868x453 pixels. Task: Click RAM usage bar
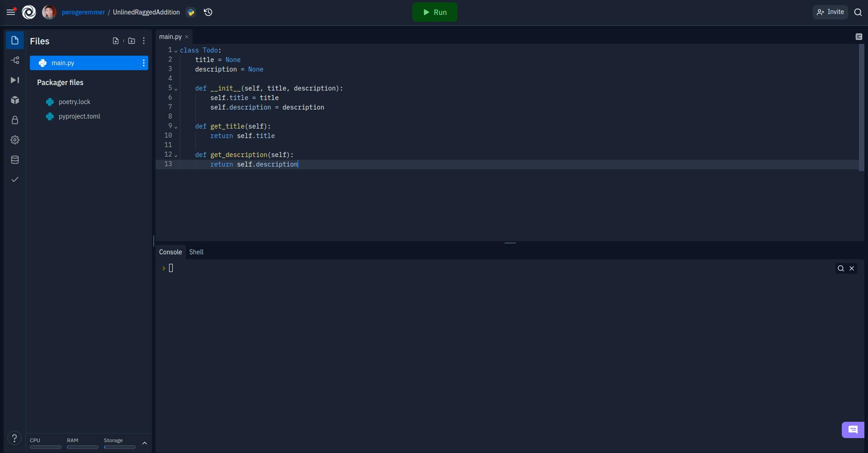click(83, 447)
